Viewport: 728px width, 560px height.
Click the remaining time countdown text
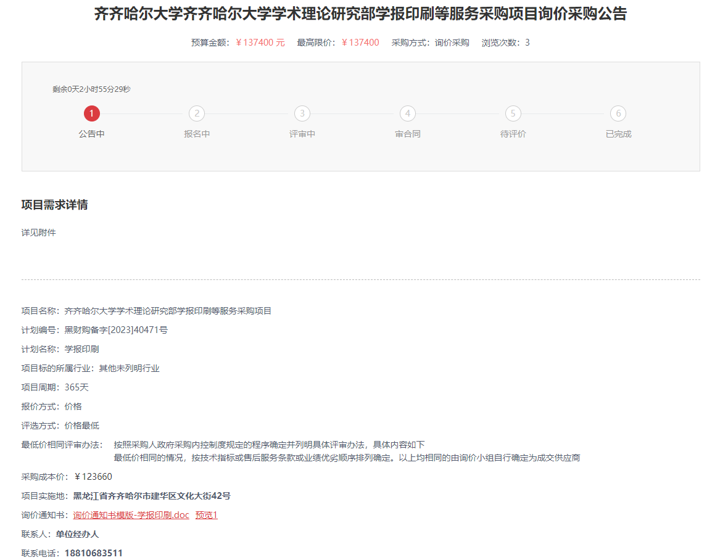point(91,89)
